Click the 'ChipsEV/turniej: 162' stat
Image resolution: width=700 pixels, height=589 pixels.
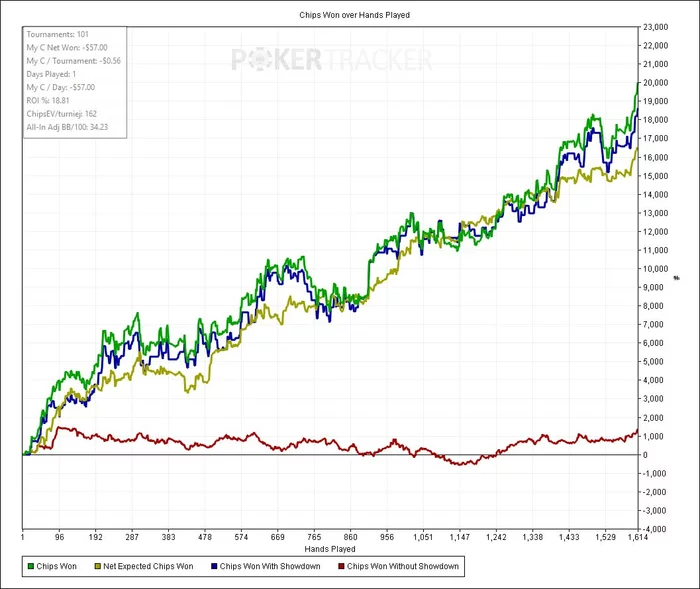[62, 114]
